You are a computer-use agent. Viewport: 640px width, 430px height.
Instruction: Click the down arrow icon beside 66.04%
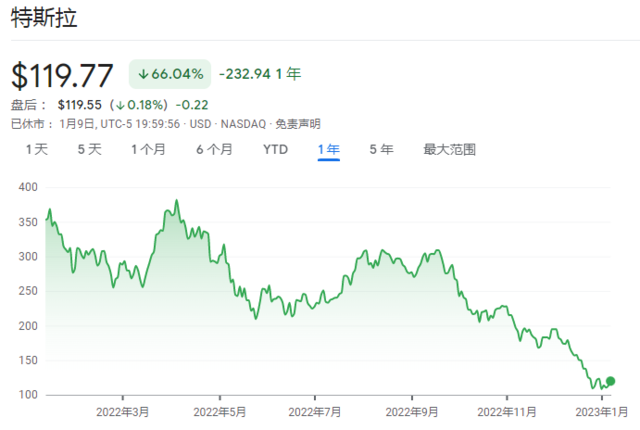143,74
